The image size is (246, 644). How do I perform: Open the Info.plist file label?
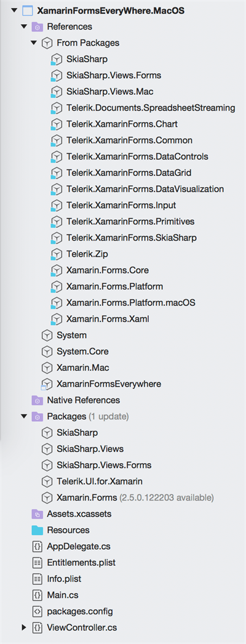(64, 579)
